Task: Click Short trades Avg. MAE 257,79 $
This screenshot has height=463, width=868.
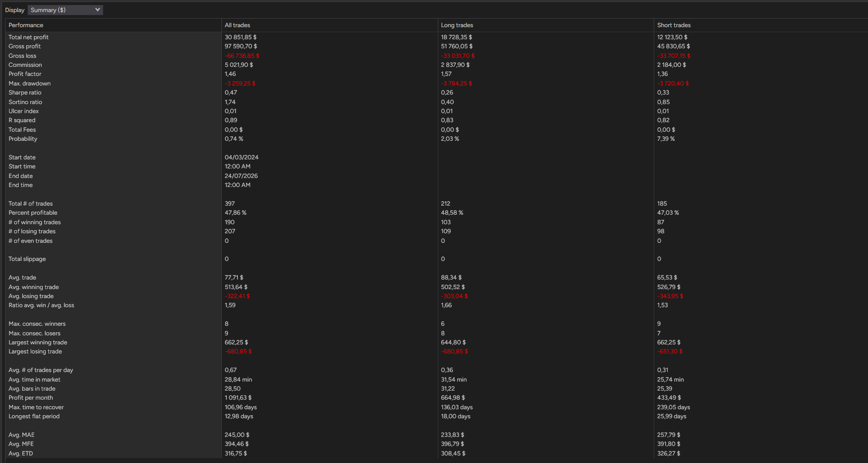Action: [x=669, y=435]
